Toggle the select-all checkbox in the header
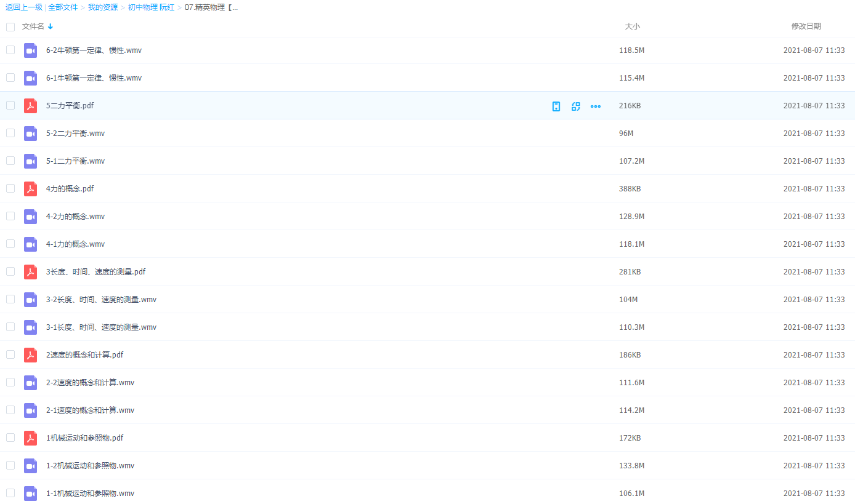The height and width of the screenshot is (504, 855). click(10, 27)
